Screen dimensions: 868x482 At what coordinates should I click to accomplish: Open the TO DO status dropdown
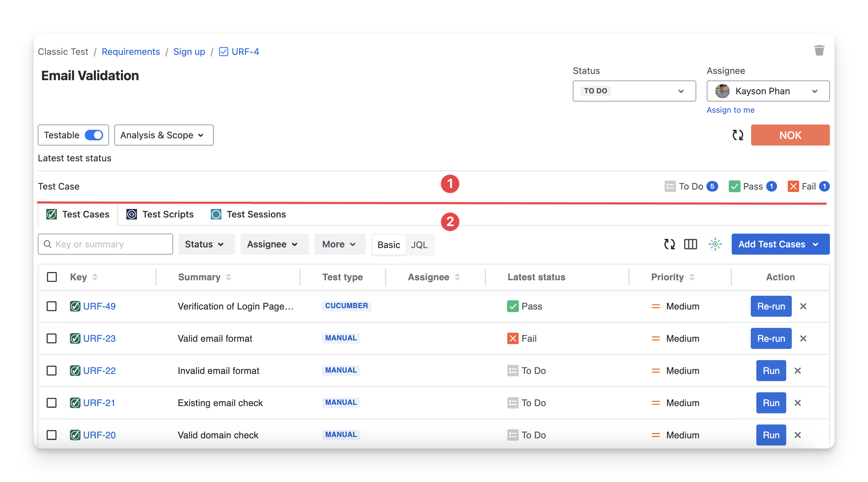[634, 91]
